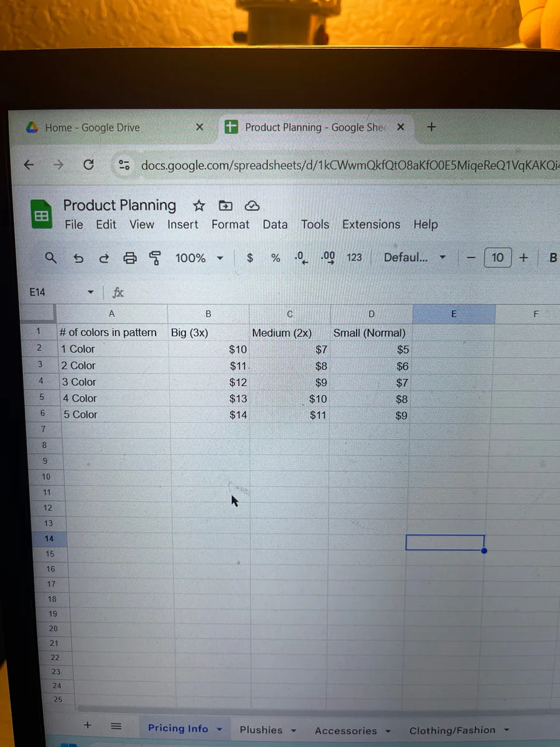Open Pricing Info sheet tab arrow
Viewport: 560px width, 747px height.
coord(219,729)
